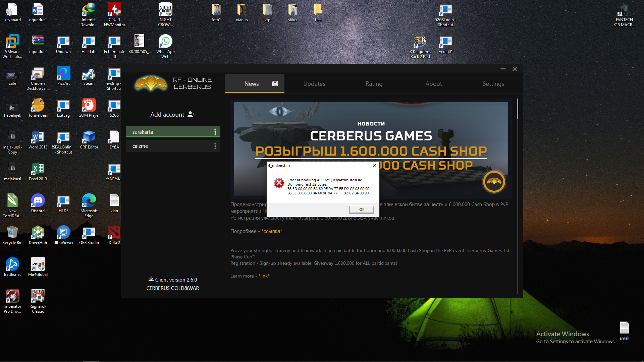Open the GOM Player desktop icon
Image resolution: width=644 pixels, height=362 pixels.
[89, 108]
